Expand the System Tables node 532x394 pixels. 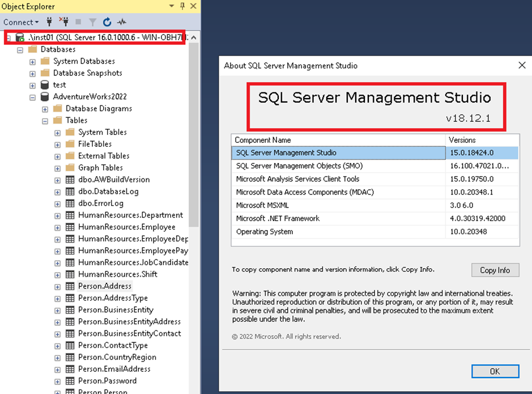(58, 133)
